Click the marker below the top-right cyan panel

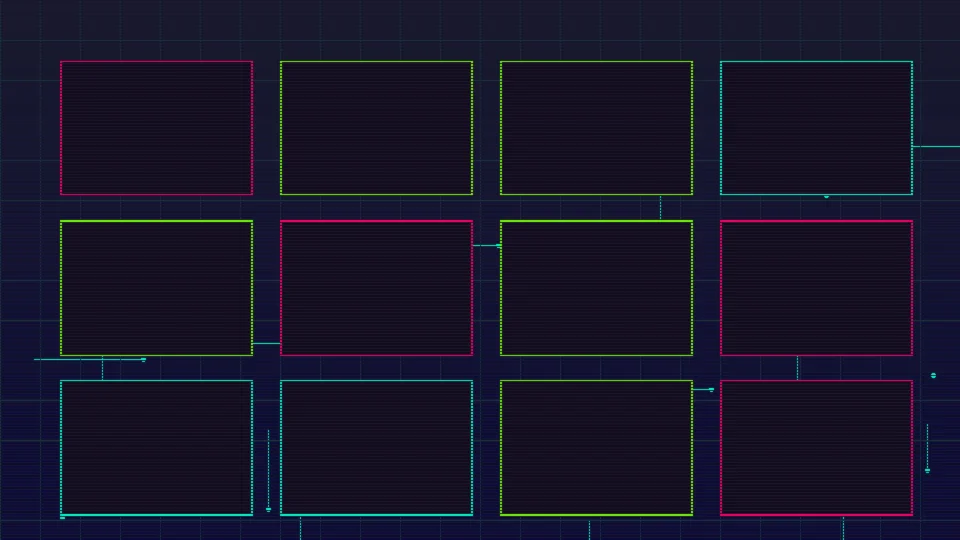point(826,197)
